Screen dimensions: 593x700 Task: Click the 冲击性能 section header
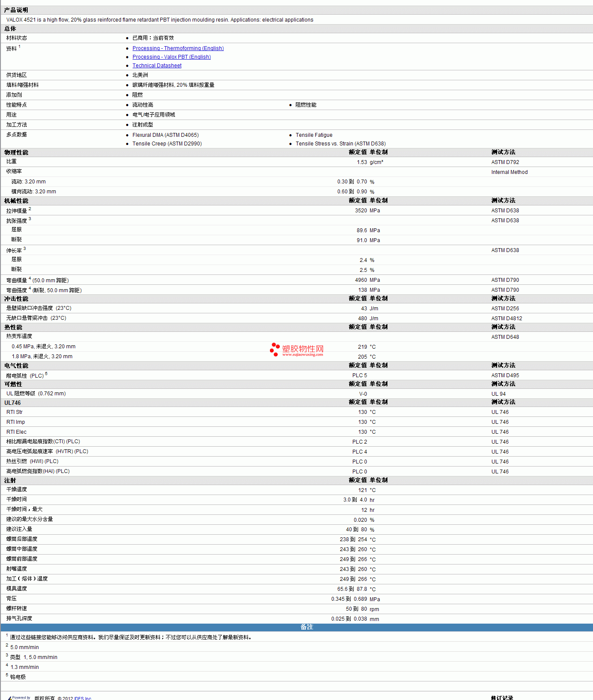click(16, 299)
